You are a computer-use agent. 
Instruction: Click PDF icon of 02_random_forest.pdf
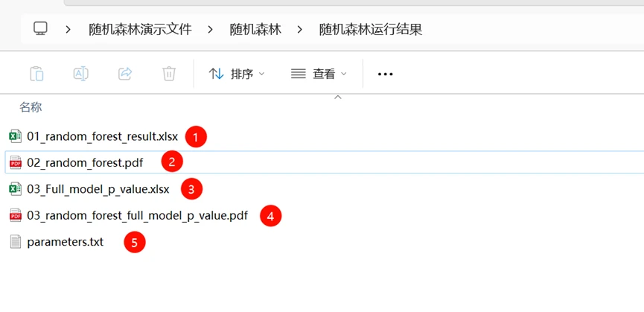coord(15,162)
